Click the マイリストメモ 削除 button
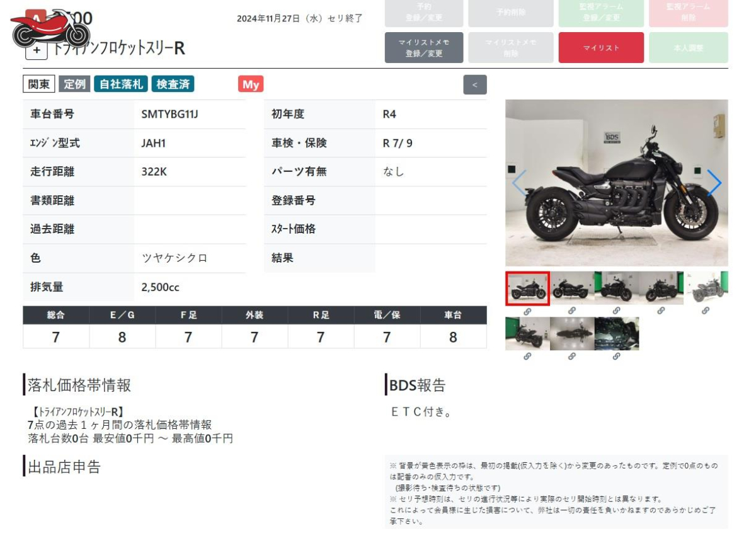 coord(511,48)
